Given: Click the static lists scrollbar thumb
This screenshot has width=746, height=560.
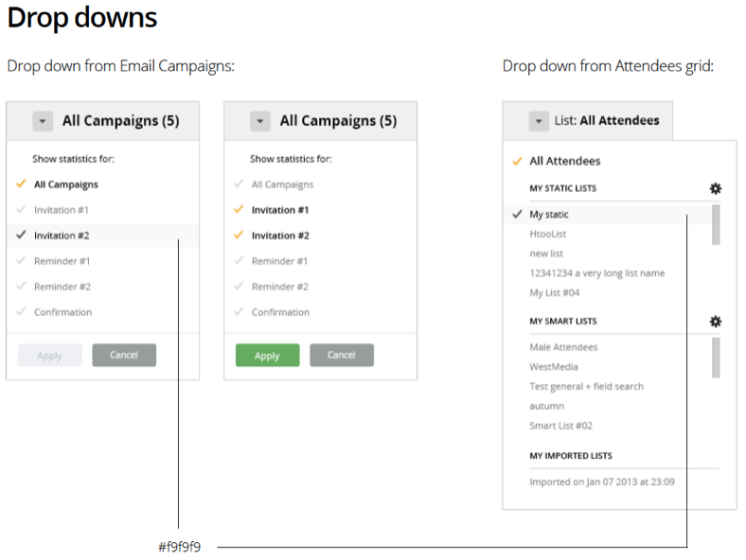Looking at the screenshot, I should (x=716, y=224).
